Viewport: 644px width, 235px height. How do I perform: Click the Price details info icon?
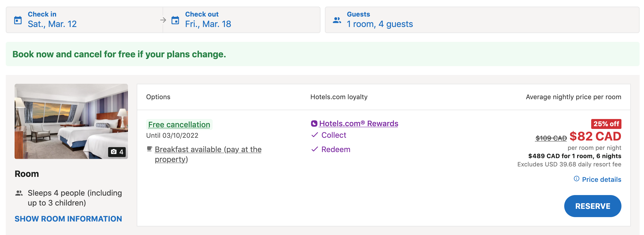coord(577,179)
